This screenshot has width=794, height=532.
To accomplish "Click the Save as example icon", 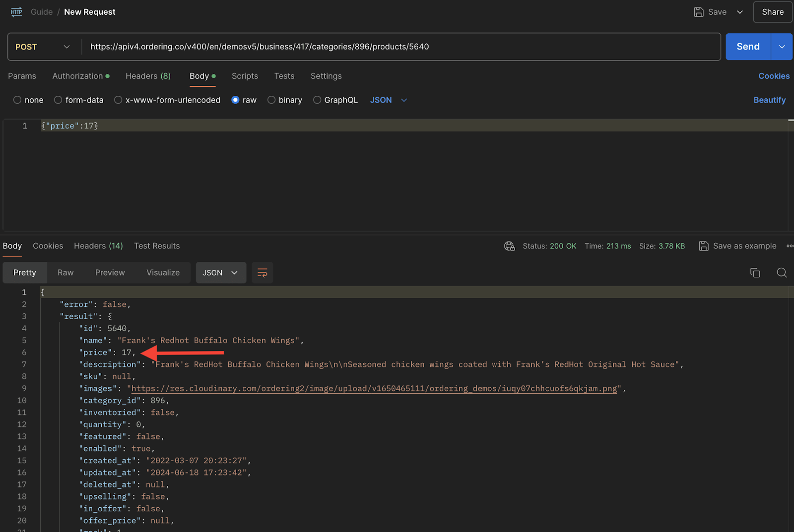I will (x=703, y=246).
